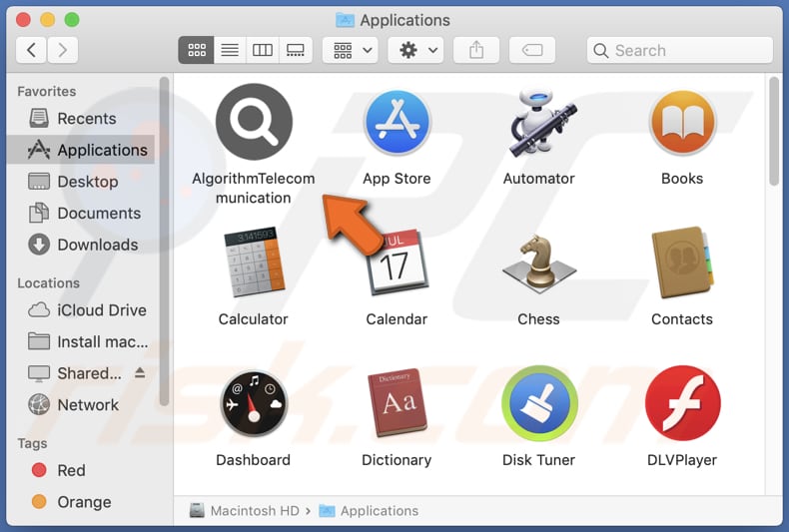Select the Install mac... volume in sidebar
Image resolution: width=789 pixels, height=532 pixels.
point(81,342)
